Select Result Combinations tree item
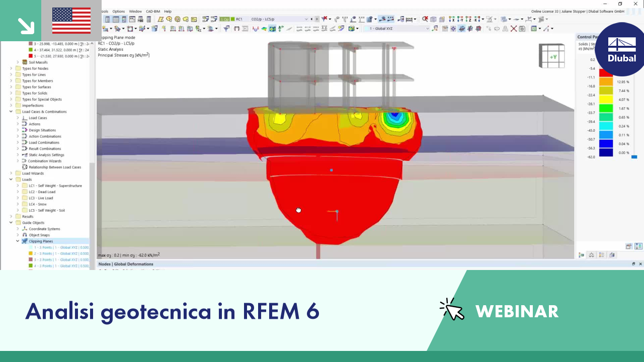This screenshot has height=362, width=644. pos(45,149)
